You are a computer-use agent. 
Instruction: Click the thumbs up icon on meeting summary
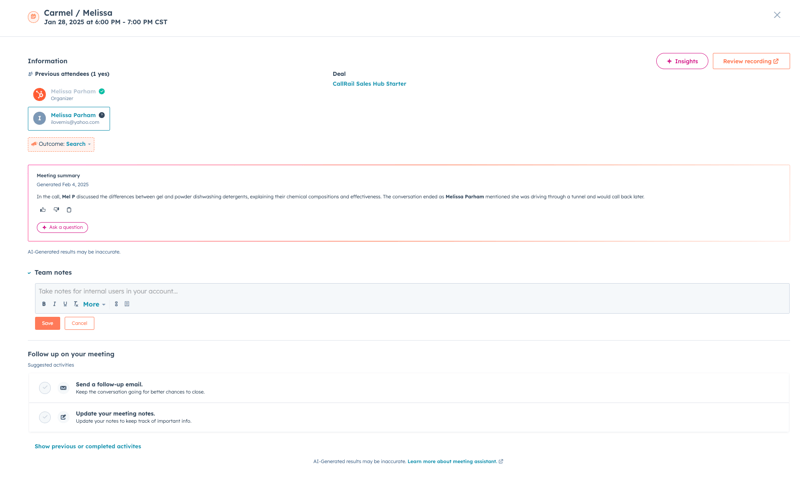click(43, 210)
